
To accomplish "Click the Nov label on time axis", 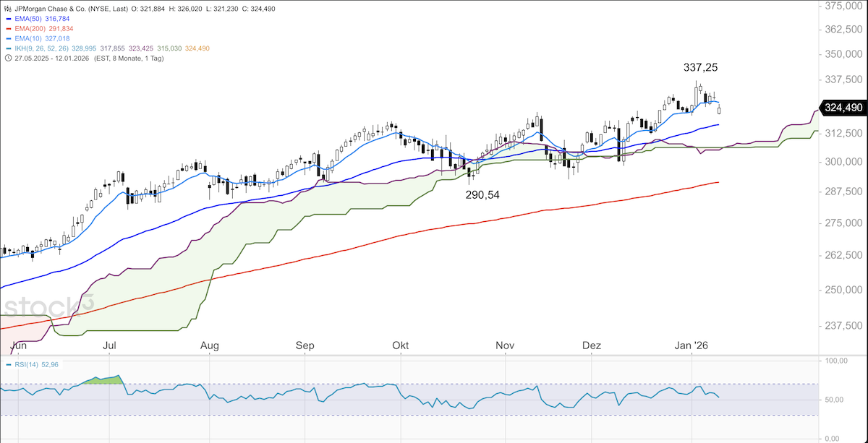I will tap(505, 346).
